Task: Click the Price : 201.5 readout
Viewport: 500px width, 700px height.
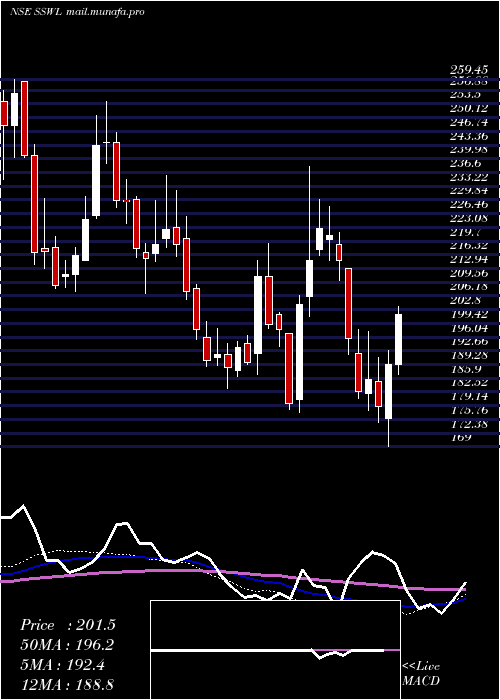Action: (67, 625)
